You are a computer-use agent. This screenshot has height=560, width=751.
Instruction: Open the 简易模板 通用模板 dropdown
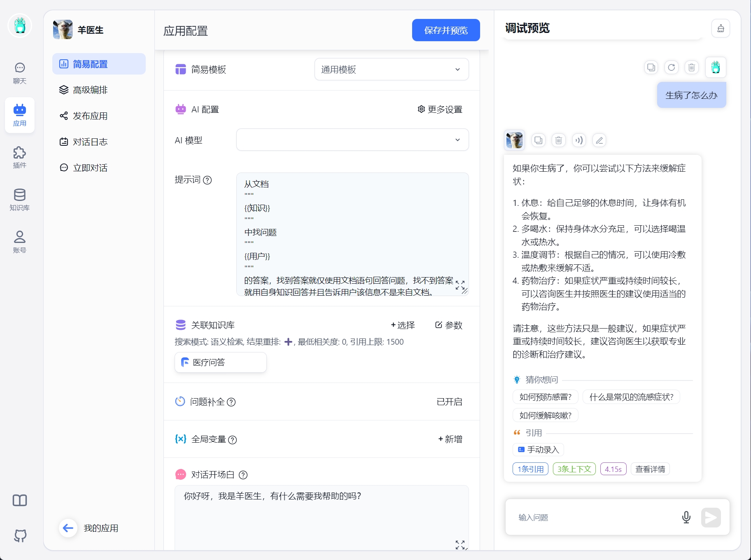(x=392, y=69)
